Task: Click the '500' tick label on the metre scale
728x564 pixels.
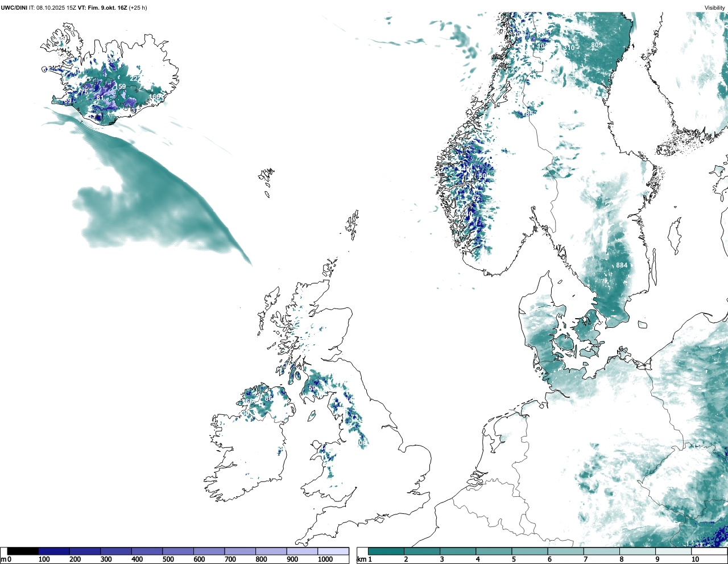Action: click(168, 559)
